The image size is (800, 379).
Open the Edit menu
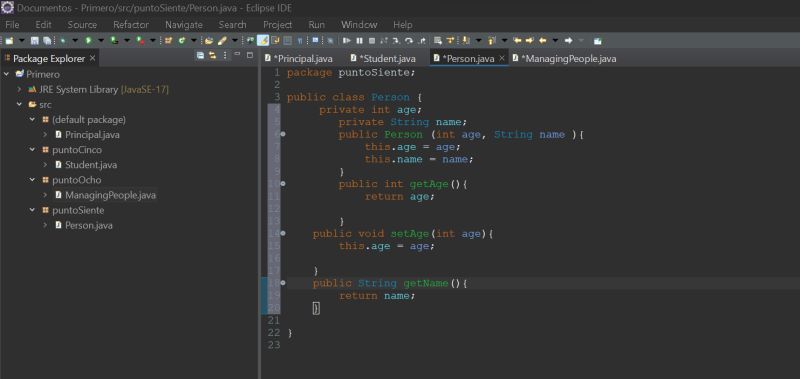(x=43, y=24)
